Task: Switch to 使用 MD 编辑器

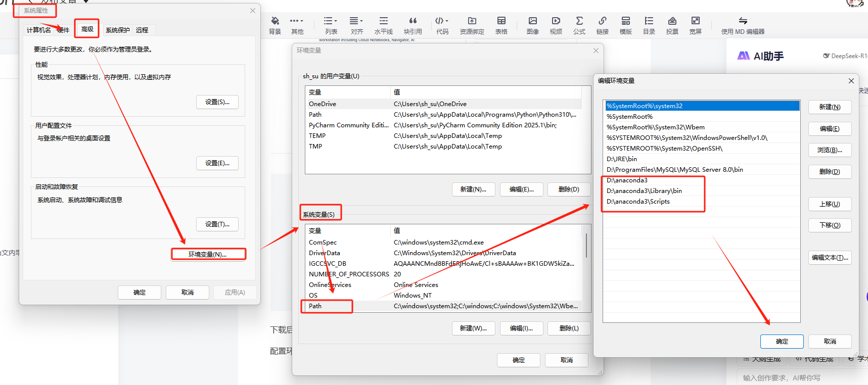Action: (743, 25)
